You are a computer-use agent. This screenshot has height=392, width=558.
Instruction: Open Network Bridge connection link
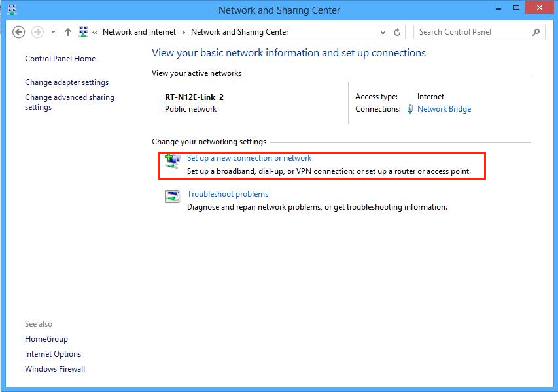pos(444,109)
